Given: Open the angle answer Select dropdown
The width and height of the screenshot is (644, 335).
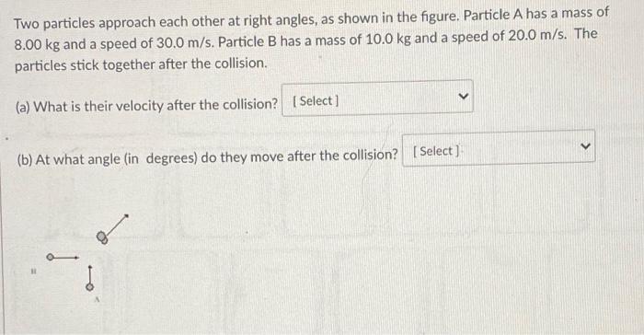Looking at the screenshot, I should point(499,148).
